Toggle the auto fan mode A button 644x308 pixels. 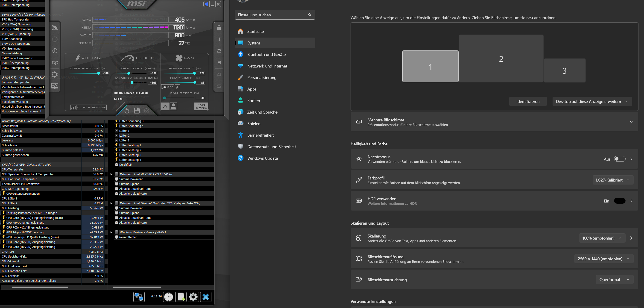(165, 106)
